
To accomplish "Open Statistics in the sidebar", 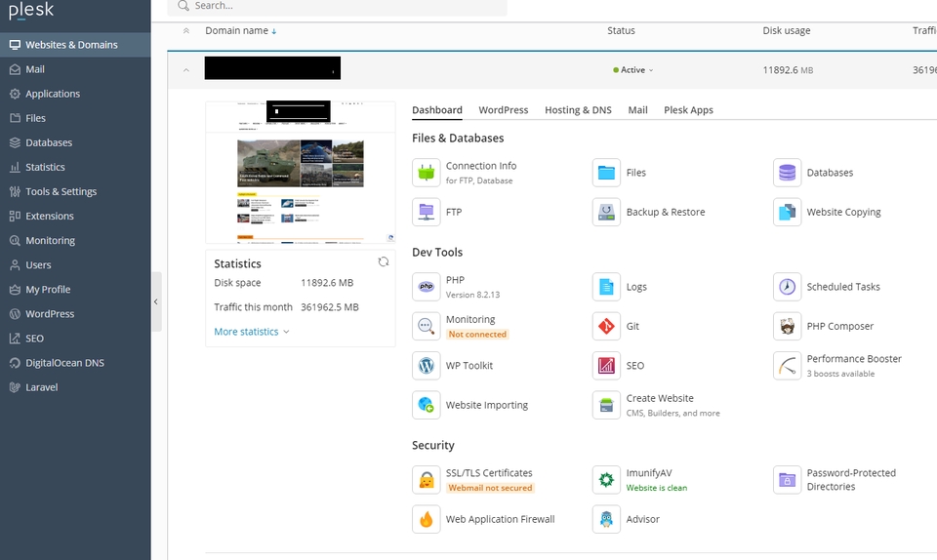I will pyautogui.click(x=75, y=167).
